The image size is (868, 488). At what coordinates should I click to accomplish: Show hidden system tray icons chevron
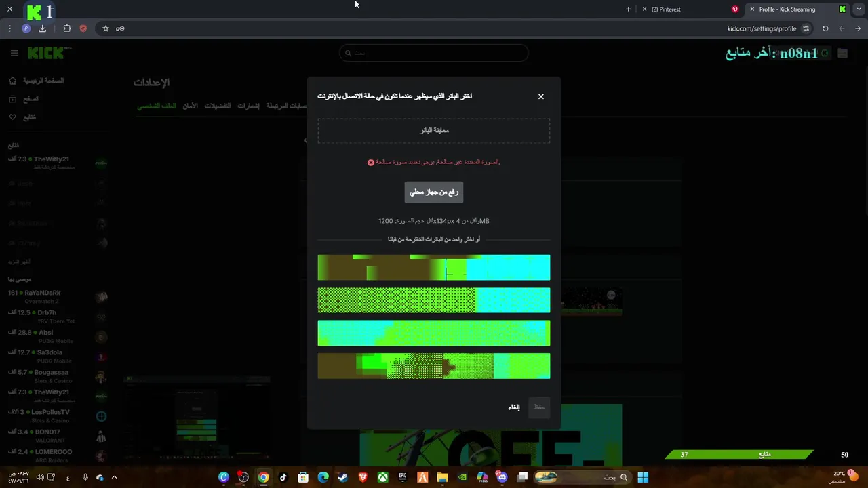tap(114, 477)
